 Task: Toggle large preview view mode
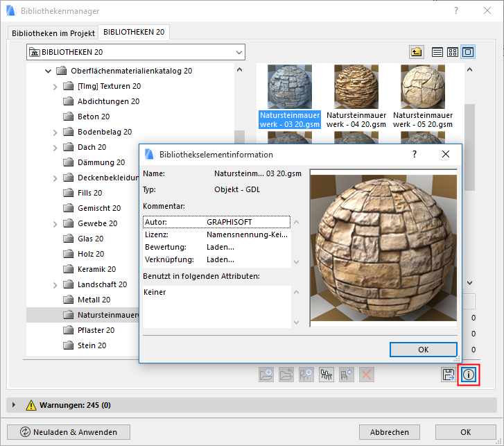pos(468,52)
